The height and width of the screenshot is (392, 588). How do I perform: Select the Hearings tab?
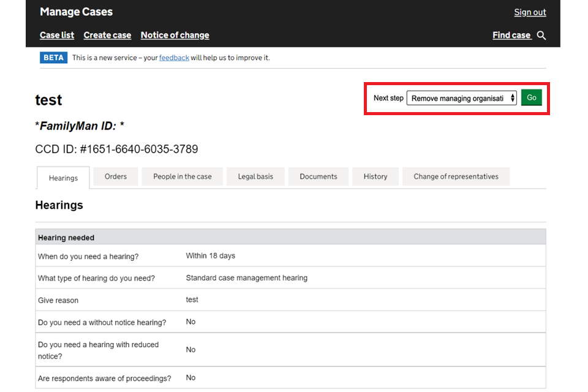pyautogui.click(x=63, y=178)
